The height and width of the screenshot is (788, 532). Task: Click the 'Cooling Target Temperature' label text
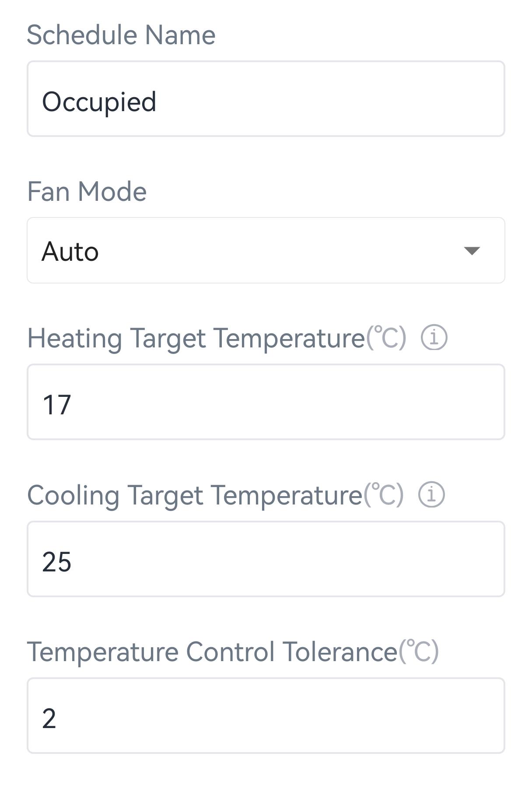[195, 495]
